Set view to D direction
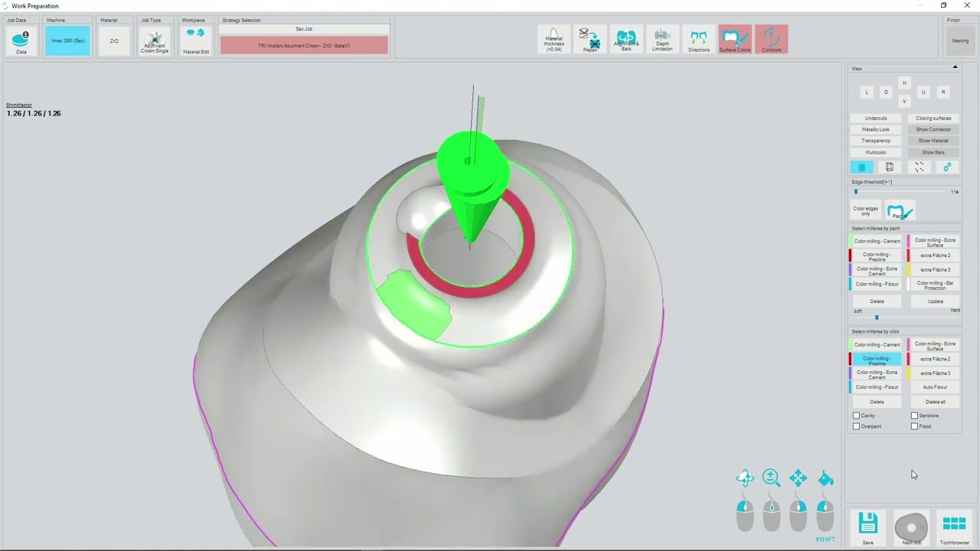980x551 pixels. click(886, 92)
